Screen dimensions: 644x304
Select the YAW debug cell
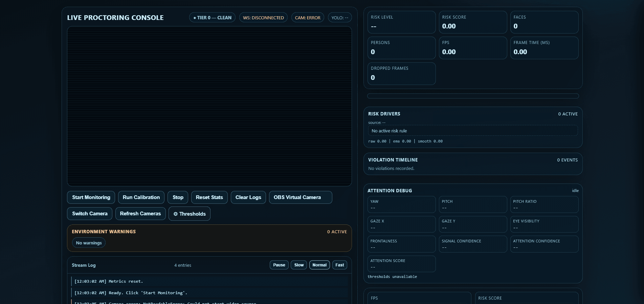pyautogui.click(x=402, y=204)
